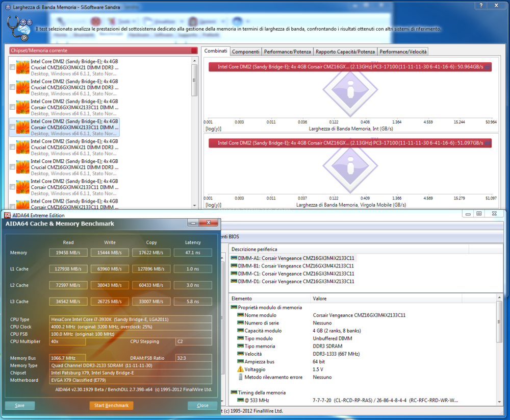Click the icon beside Capacità modulo
510x420 pixels.
(240, 331)
